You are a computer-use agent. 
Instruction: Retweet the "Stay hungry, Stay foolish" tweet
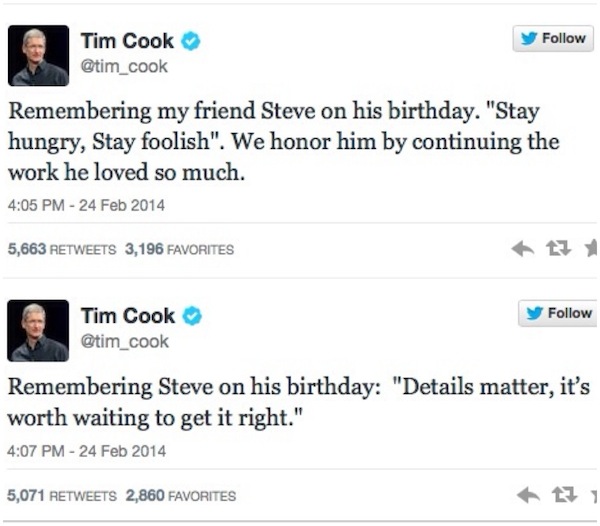pyautogui.click(x=557, y=248)
